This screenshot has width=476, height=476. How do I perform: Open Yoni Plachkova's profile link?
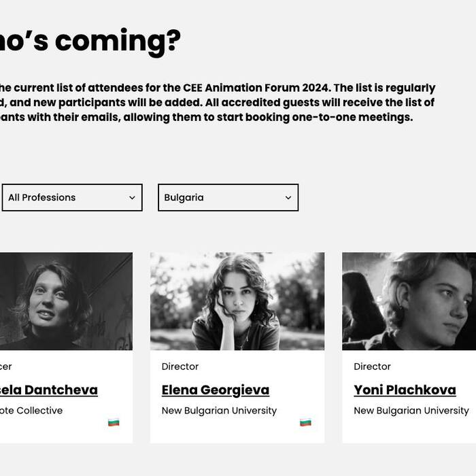click(405, 390)
